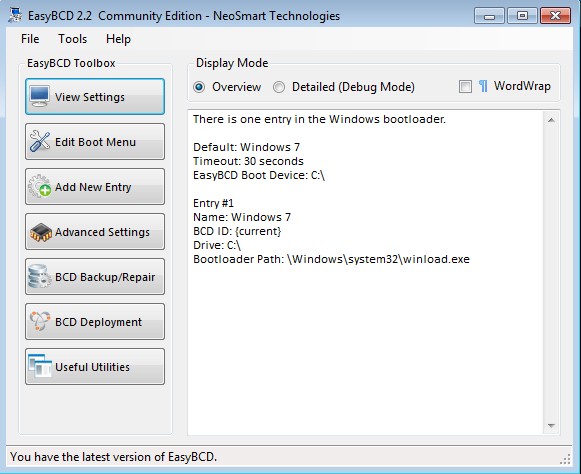The image size is (581, 474).
Task: Click the BCD Deployment button text
Action: 98,322
